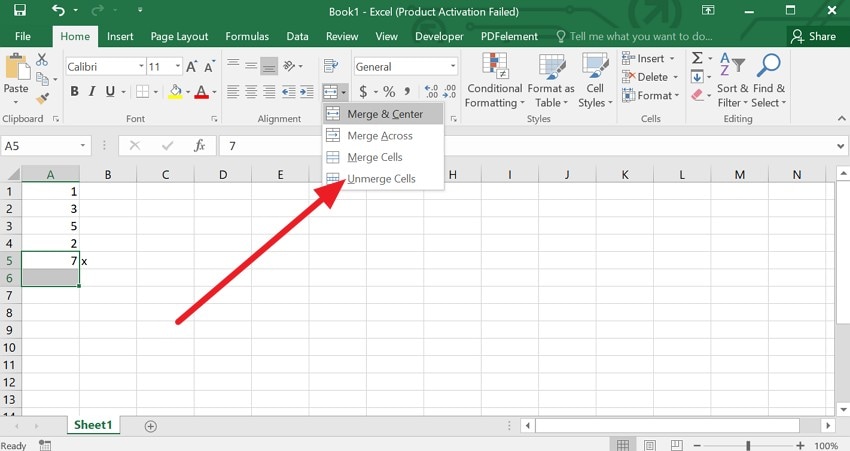The width and height of the screenshot is (850, 451).
Task: Decrease font size with small A
Action: pos(209,67)
